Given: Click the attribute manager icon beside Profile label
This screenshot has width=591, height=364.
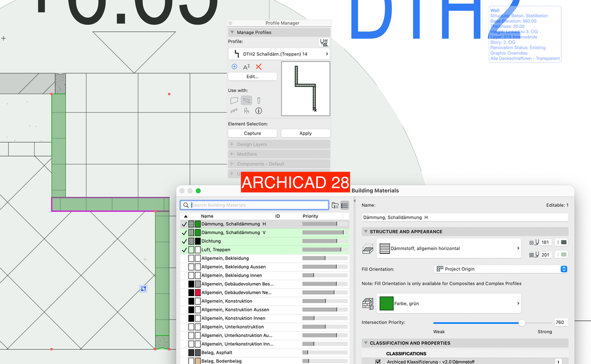Looking at the screenshot, I should tap(324, 42).
